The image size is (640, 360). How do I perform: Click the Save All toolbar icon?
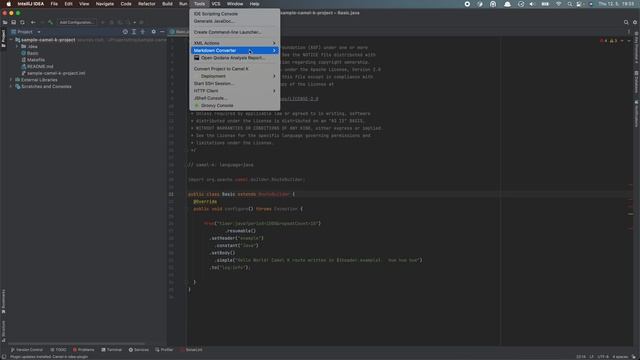[x=14, y=22]
